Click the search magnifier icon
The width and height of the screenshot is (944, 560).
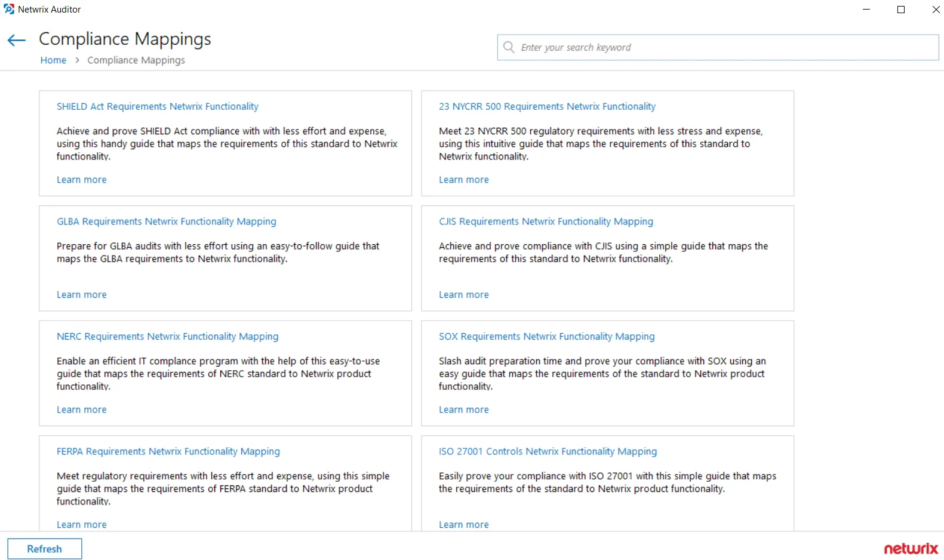509,47
